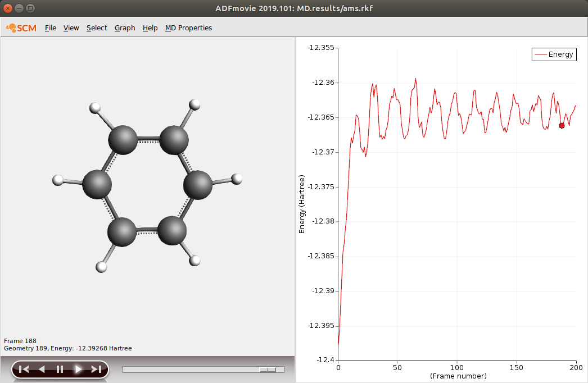Click the '(Frame number)' axis label
Viewport: 588px width, 383px height.
click(458, 376)
